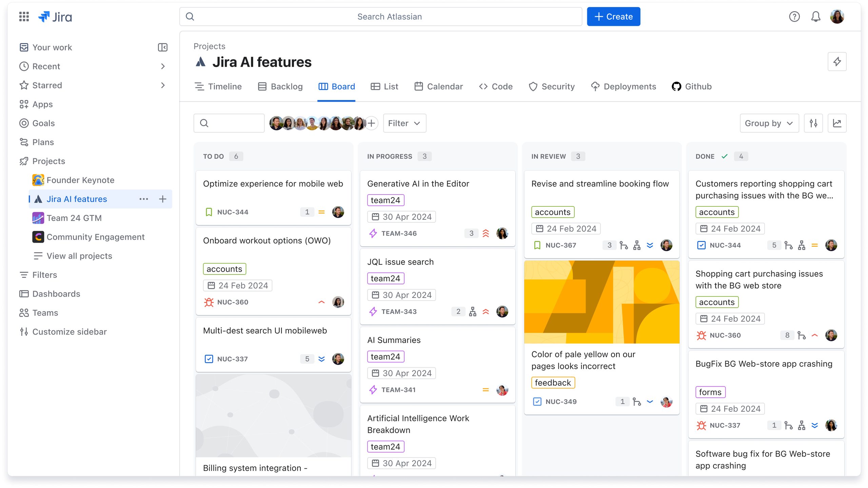Click the View all projects link
The image size is (868, 488).
click(x=73, y=256)
